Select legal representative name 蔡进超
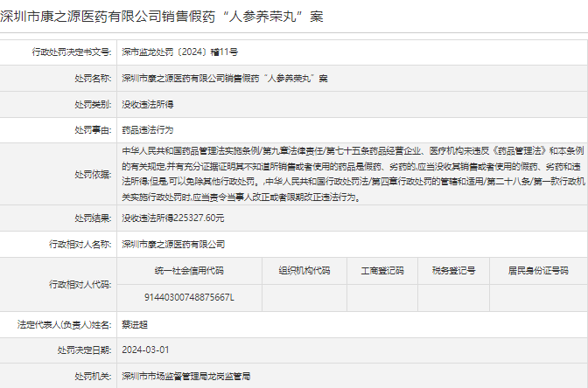The image size is (588, 388). (135, 324)
